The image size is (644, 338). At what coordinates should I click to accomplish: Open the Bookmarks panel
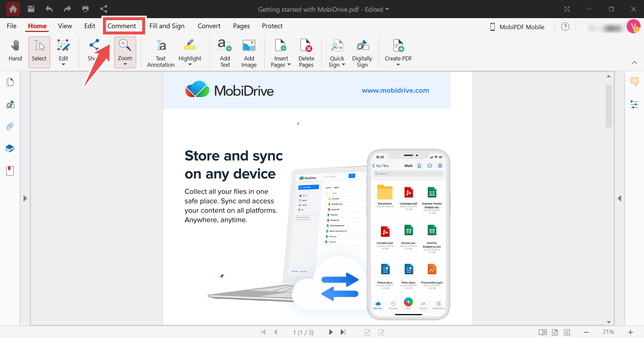coord(10,171)
